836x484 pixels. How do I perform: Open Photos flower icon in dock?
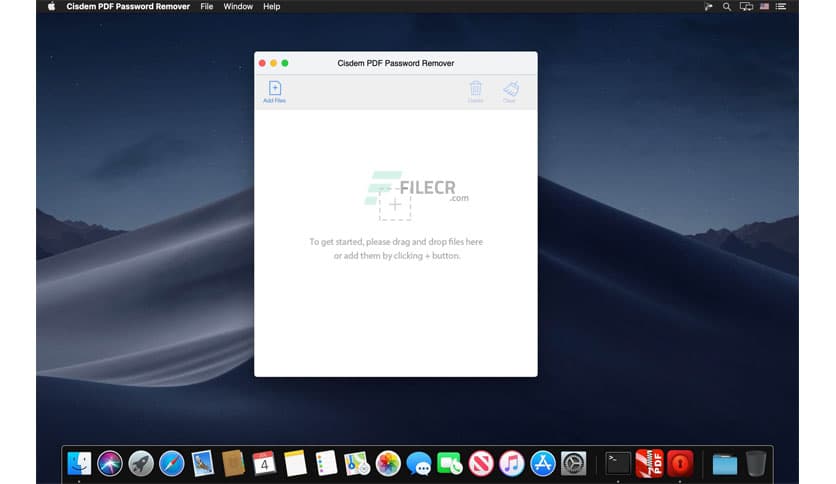pos(388,463)
